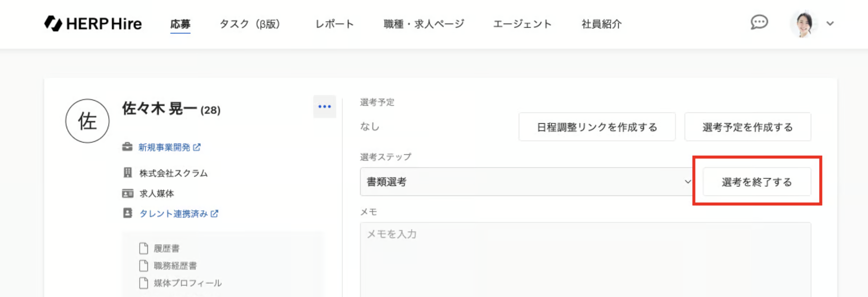Click the user profile avatar

tap(804, 23)
